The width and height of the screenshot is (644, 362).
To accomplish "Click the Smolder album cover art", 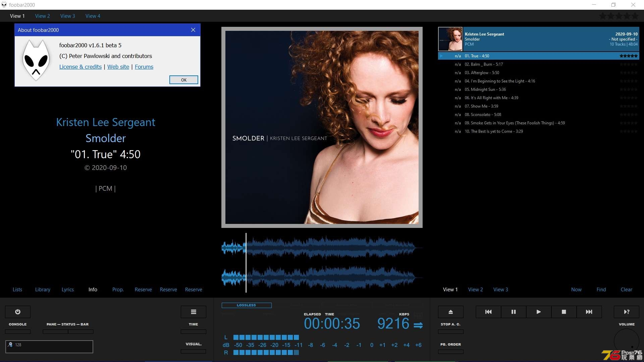I will 322,127.
